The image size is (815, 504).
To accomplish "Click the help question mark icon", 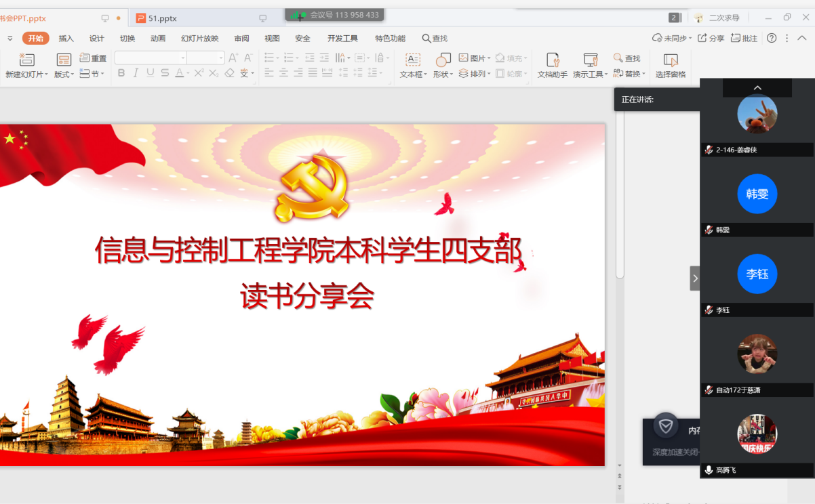I will 772,39.
